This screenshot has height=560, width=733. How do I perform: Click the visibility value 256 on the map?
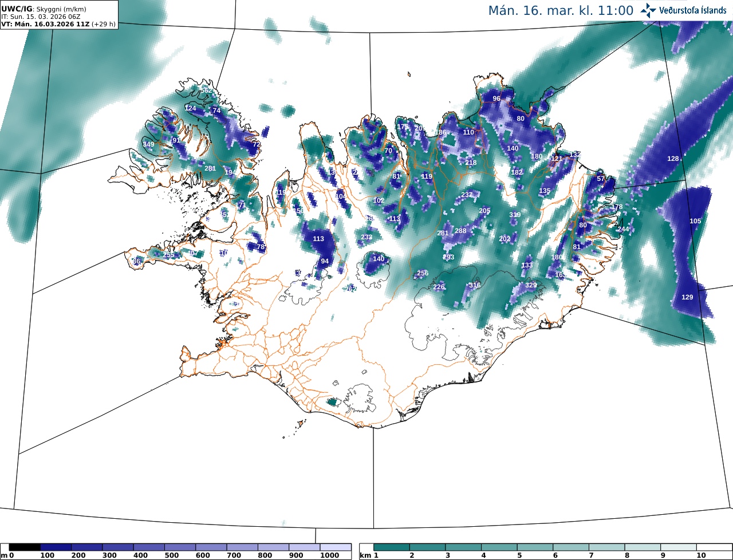423,273
